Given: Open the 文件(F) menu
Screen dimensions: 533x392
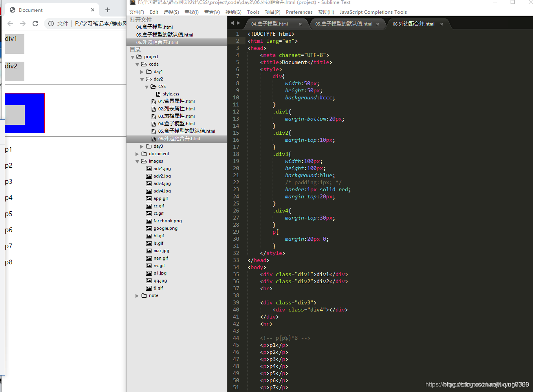Looking at the screenshot, I should point(137,12).
